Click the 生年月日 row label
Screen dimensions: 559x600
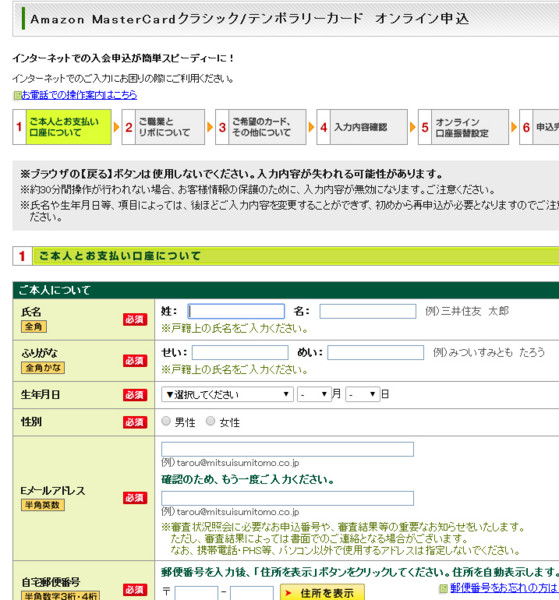(40, 395)
